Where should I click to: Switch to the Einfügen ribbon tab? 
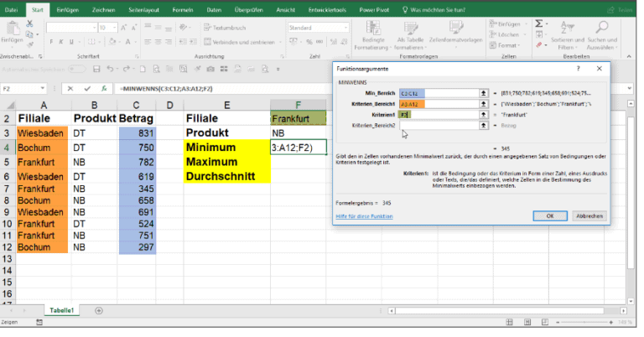point(68,10)
